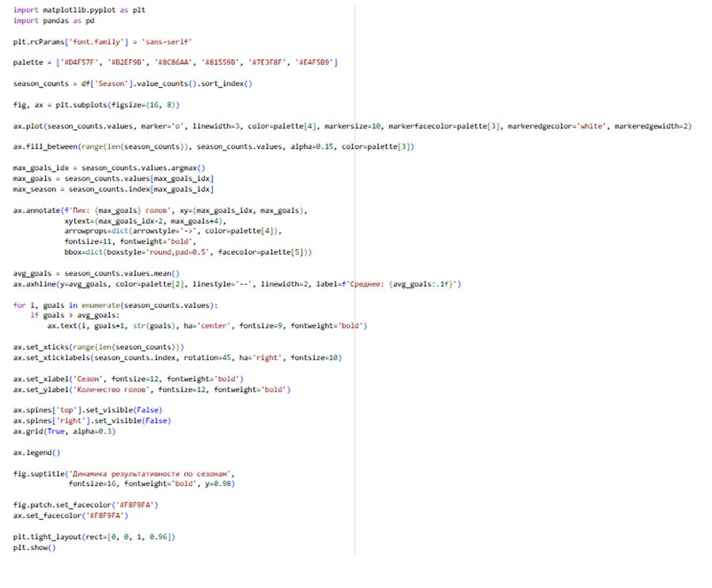This screenshot has width=712, height=588.
Task: Click the ax.grid(True, alpha=0.3) line
Action: [x=65, y=431]
